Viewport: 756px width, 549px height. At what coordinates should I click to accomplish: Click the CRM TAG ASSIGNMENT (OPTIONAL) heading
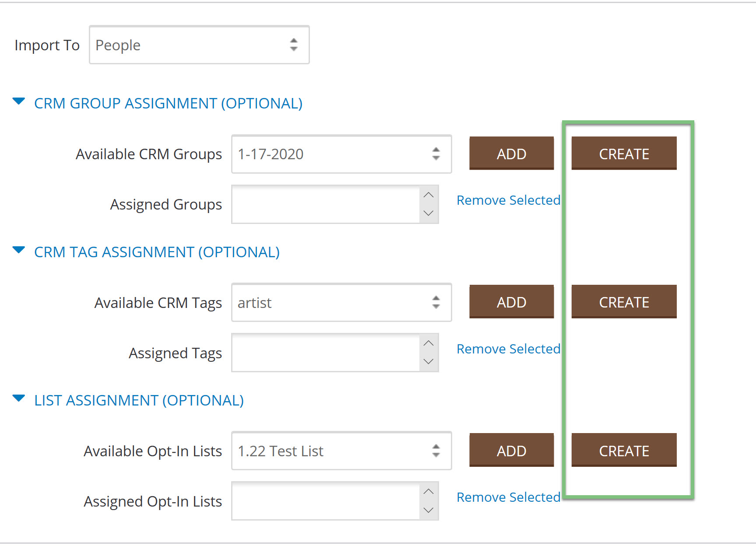(157, 252)
